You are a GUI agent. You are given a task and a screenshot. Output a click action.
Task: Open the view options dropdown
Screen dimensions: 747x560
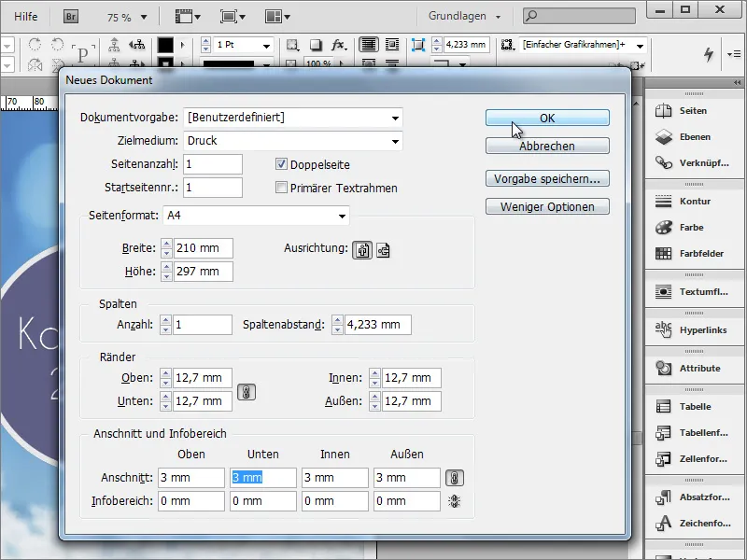click(x=188, y=17)
